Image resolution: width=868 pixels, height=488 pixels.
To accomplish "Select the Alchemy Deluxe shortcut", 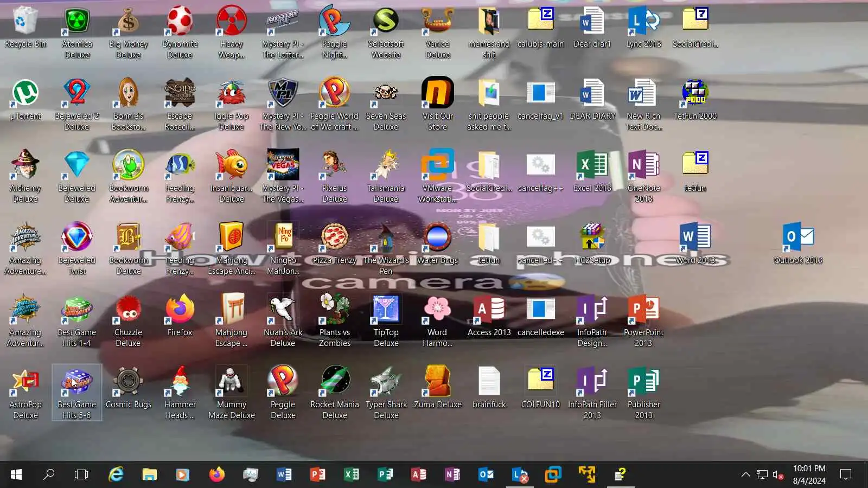I will (25, 177).
